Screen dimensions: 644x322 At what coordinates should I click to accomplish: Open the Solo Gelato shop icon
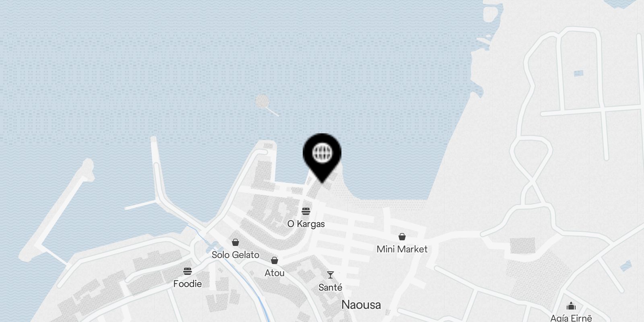click(235, 242)
